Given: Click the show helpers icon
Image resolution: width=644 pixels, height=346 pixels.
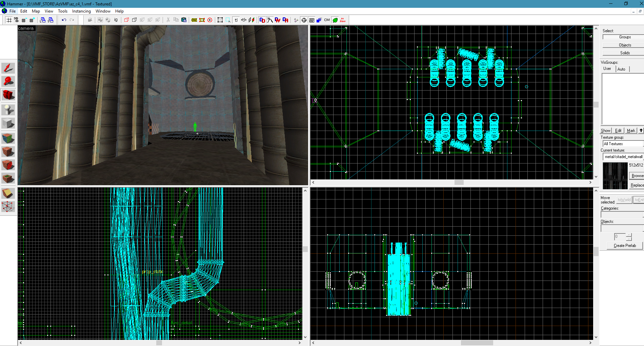Looking at the screenshot, I should [296, 20].
